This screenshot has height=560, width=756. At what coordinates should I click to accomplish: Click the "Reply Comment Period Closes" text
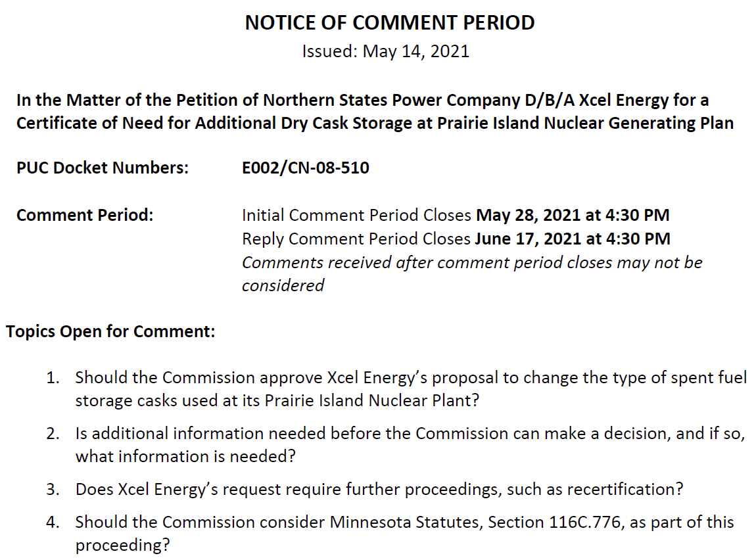(x=356, y=239)
